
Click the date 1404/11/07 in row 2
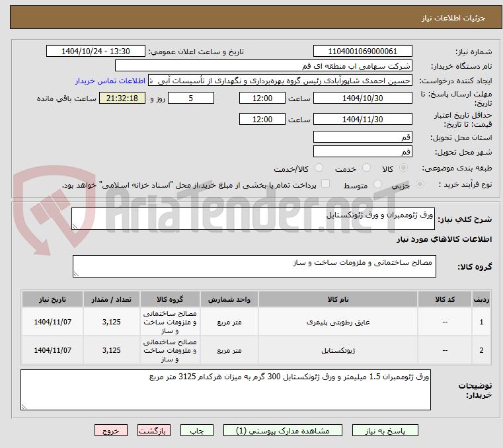tap(53, 350)
